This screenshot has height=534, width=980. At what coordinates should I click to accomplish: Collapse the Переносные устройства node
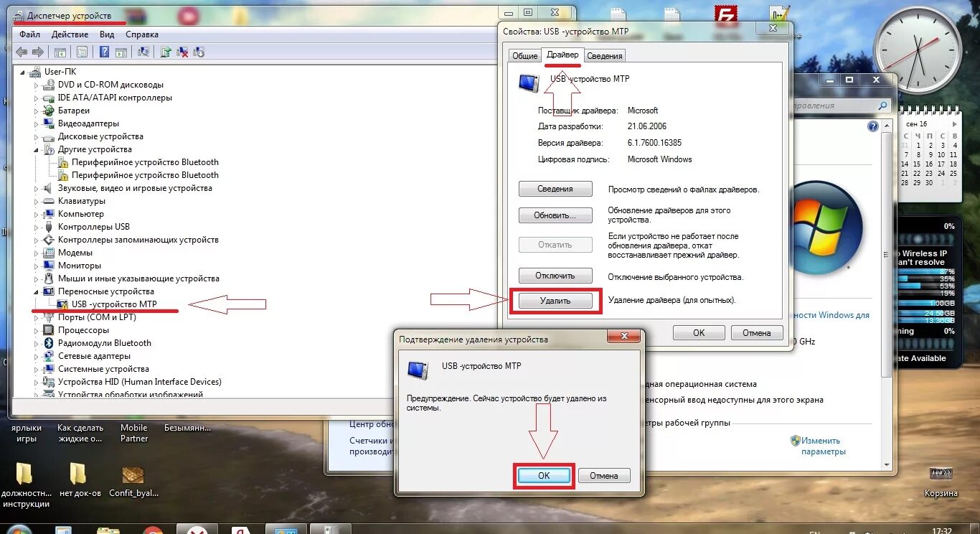coord(36,291)
